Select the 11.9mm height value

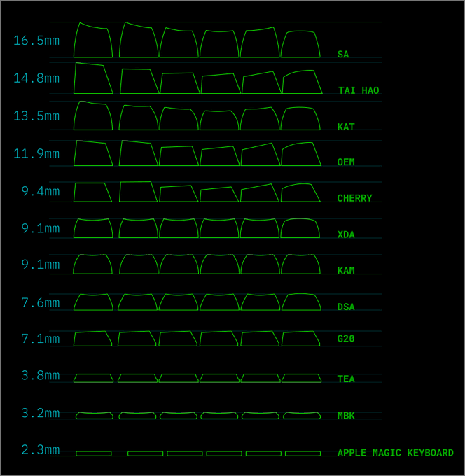coord(36,153)
